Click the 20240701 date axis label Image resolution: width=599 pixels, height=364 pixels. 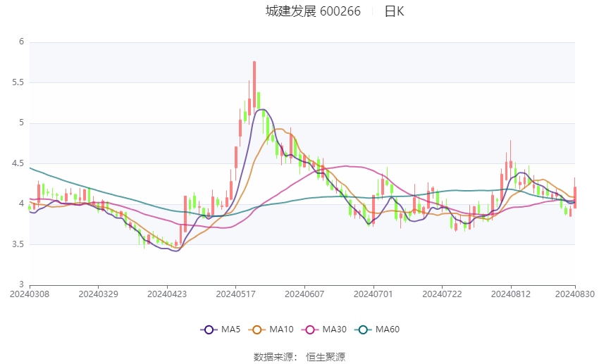pos(373,294)
